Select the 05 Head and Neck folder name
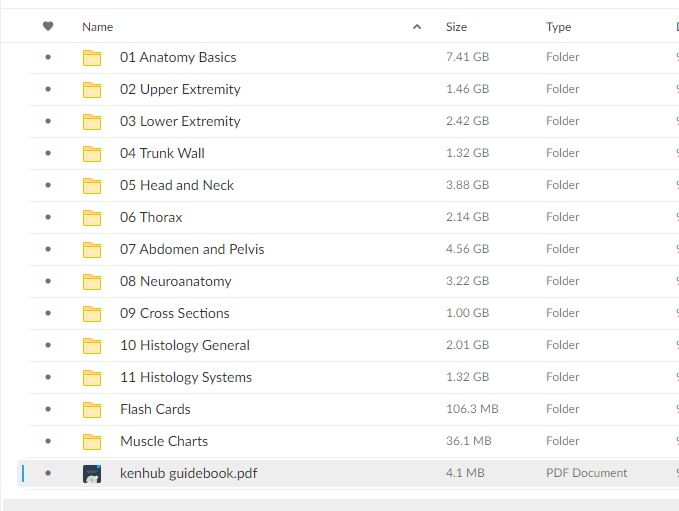Viewport: 679px width, 511px height. (x=177, y=185)
